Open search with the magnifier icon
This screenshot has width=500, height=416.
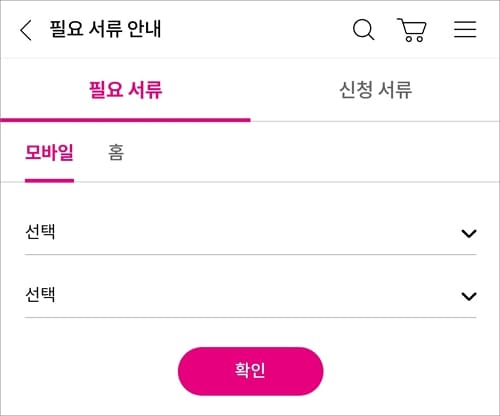click(363, 30)
